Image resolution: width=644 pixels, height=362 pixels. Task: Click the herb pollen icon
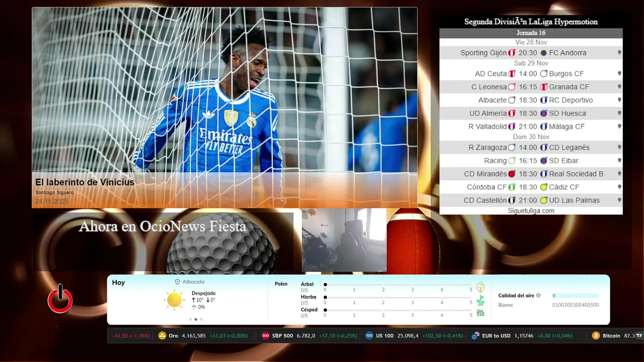pyautogui.click(x=480, y=300)
